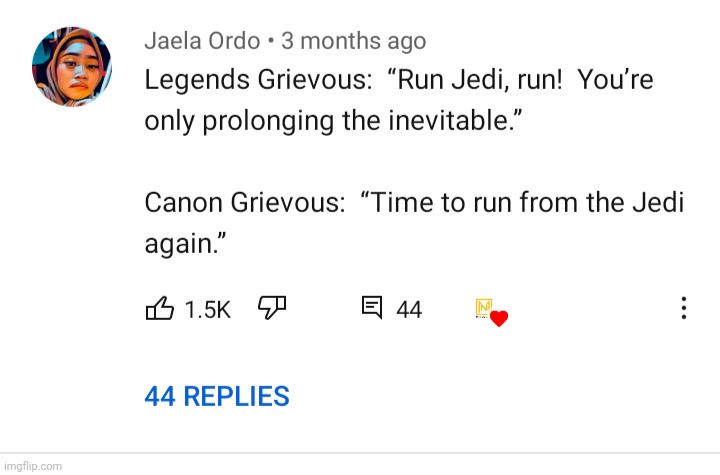
Task: Open the Jaela Ordo channel name link
Action: click(x=202, y=41)
